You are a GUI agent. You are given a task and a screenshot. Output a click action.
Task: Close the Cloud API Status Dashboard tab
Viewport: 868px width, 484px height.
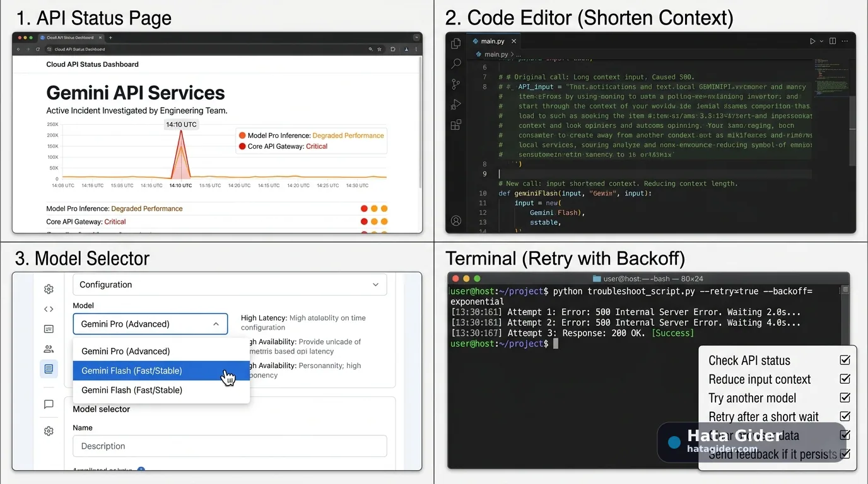pos(101,38)
